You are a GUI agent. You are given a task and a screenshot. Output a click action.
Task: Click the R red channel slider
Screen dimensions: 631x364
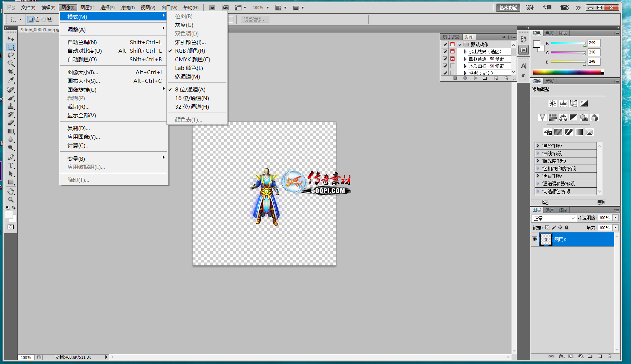pos(568,43)
